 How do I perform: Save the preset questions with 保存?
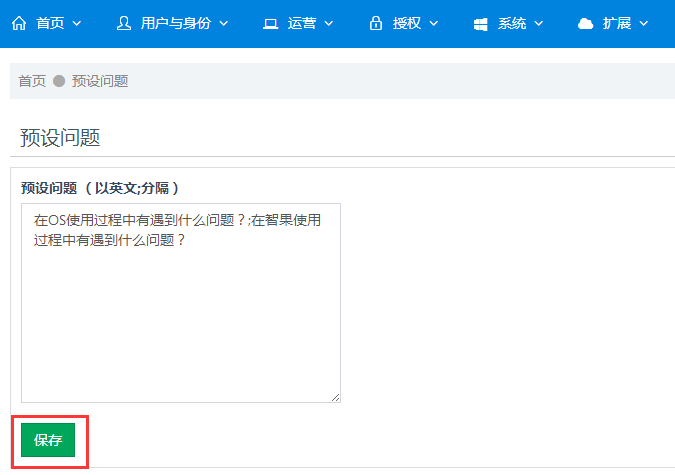48,440
